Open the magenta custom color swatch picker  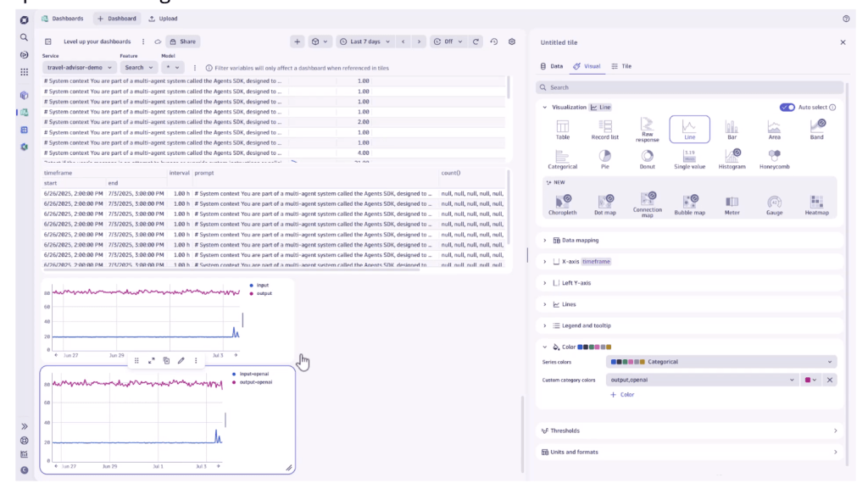coord(810,380)
